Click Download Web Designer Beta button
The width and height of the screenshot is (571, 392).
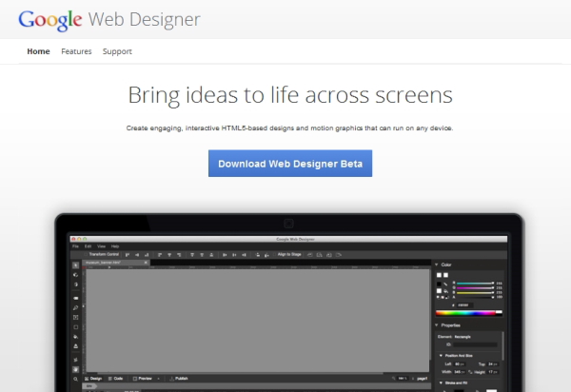[290, 164]
